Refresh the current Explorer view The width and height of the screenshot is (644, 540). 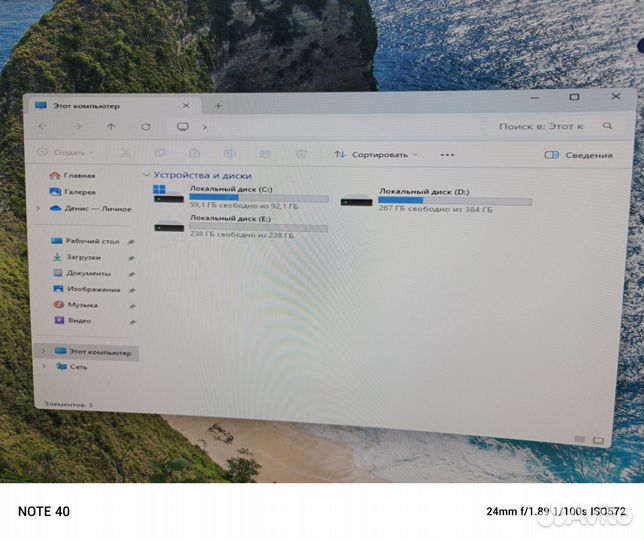point(146,127)
